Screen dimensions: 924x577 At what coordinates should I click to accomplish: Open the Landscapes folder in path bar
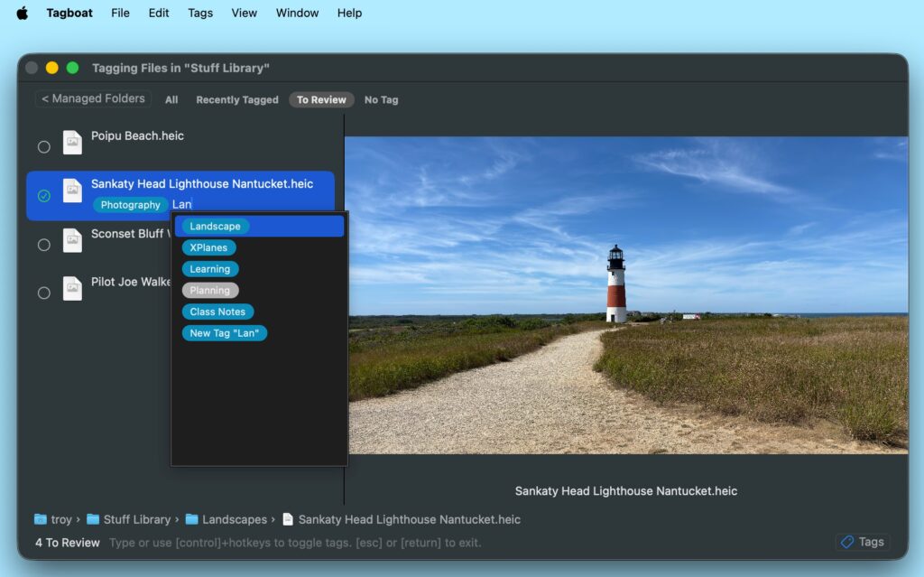(x=234, y=519)
